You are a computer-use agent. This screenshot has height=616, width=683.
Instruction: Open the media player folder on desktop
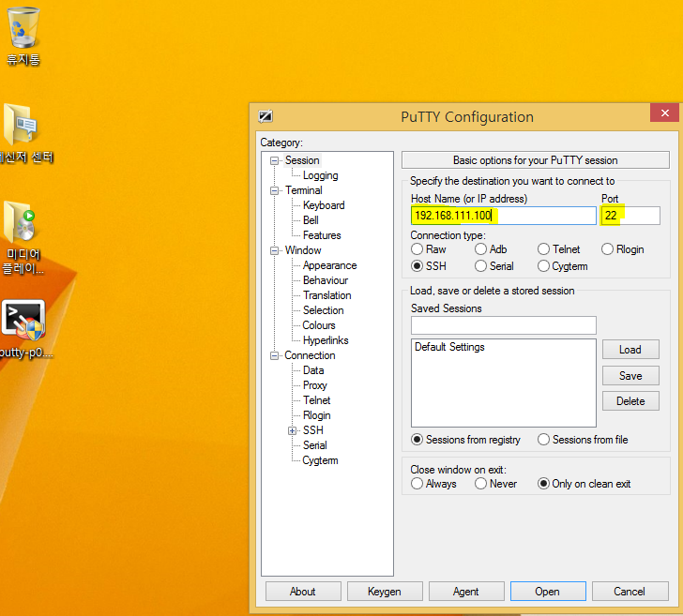coord(23,237)
